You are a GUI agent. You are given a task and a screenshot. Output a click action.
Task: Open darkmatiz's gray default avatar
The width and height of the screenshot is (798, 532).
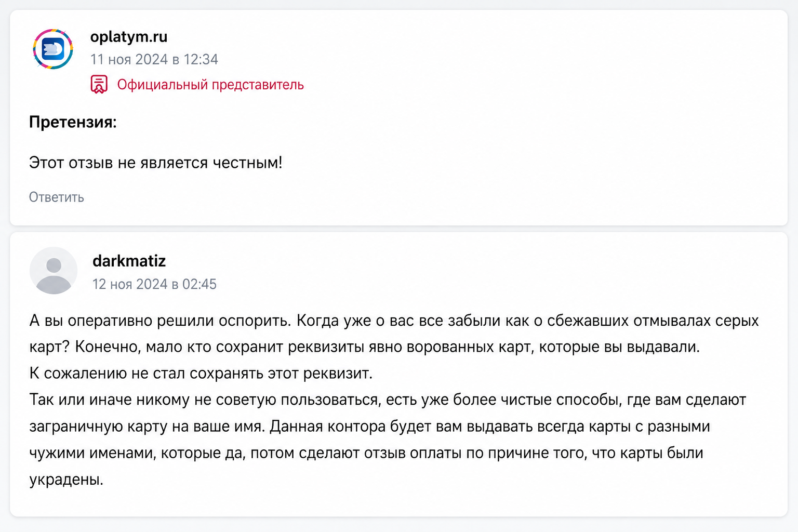pyautogui.click(x=54, y=271)
